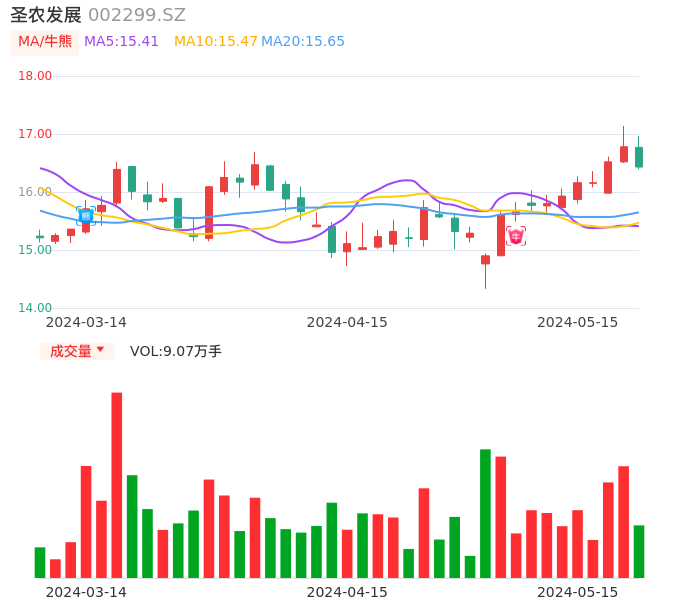Toggle the MA5:15.41 line legend

click(121, 42)
